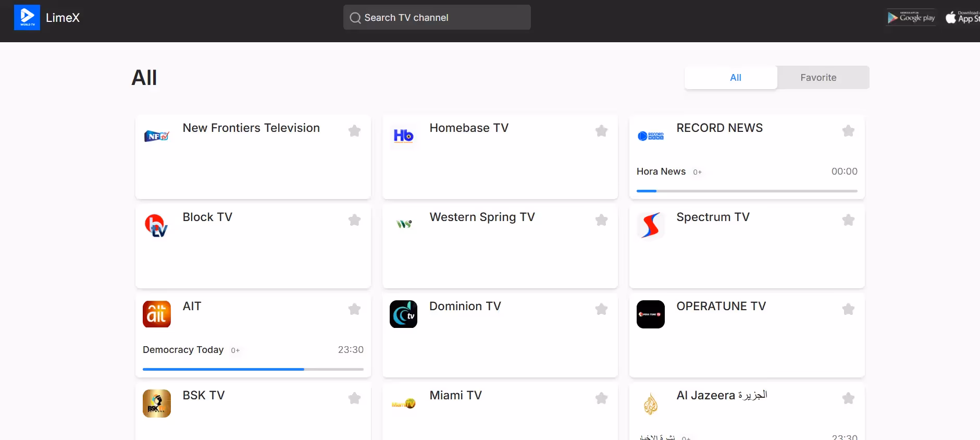This screenshot has width=980, height=440.
Task: Open the Homebase TV channel title
Action: [469, 128]
